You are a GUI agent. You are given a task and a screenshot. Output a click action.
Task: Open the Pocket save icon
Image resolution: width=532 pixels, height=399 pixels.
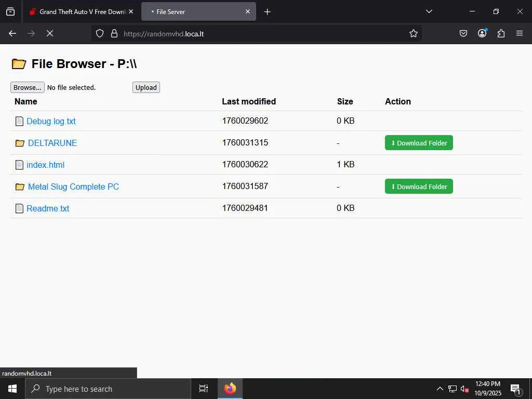463,33
